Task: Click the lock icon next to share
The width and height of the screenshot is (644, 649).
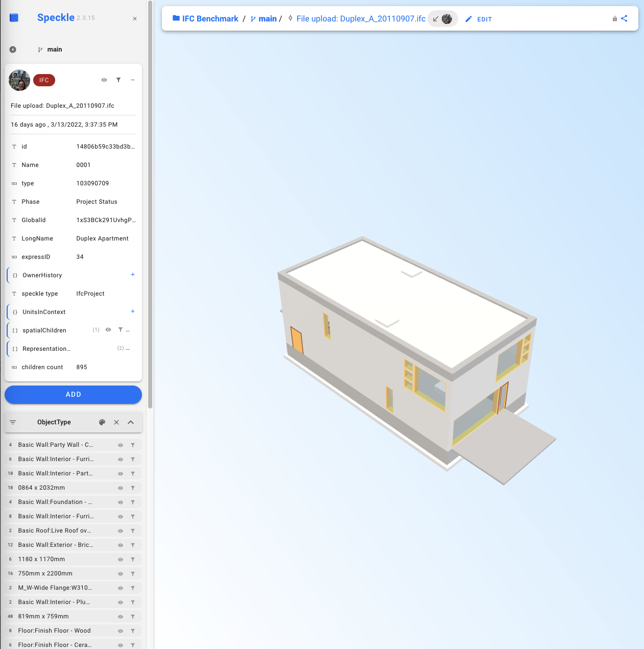Action: click(x=614, y=18)
